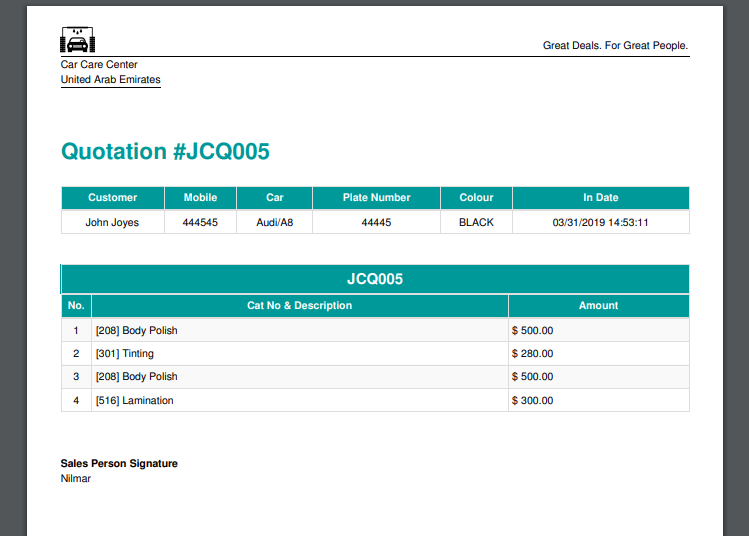Click the 'Colour' column header
The image size is (749, 536).
click(x=476, y=198)
